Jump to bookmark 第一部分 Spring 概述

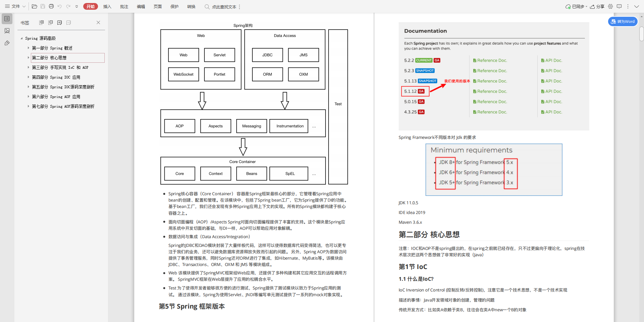click(52, 48)
